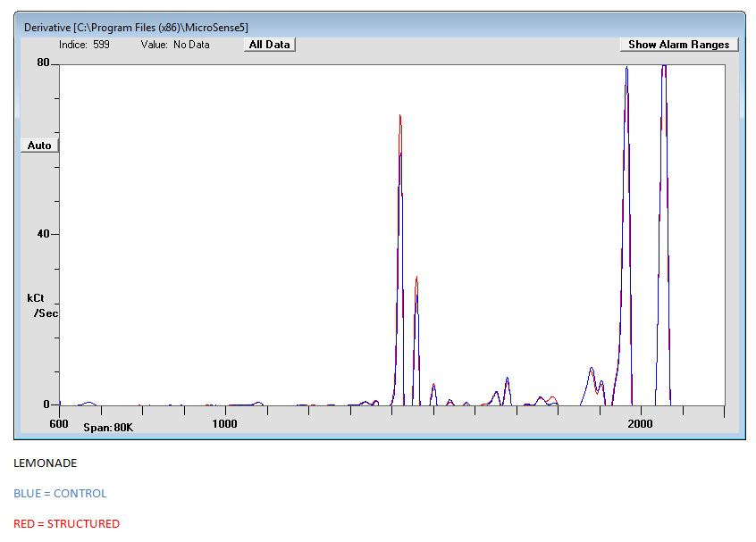Click 'RED = STRUCTURED' legend text

(66, 523)
